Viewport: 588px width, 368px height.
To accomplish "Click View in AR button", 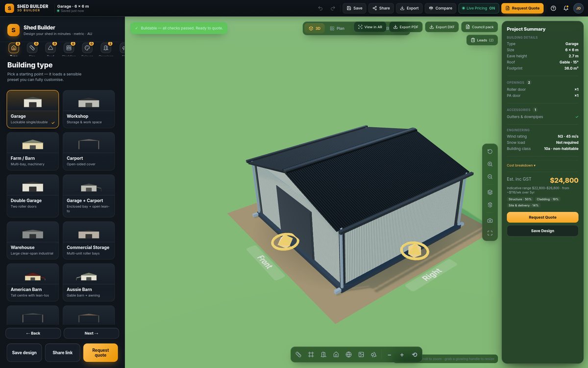I will click(370, 27).
